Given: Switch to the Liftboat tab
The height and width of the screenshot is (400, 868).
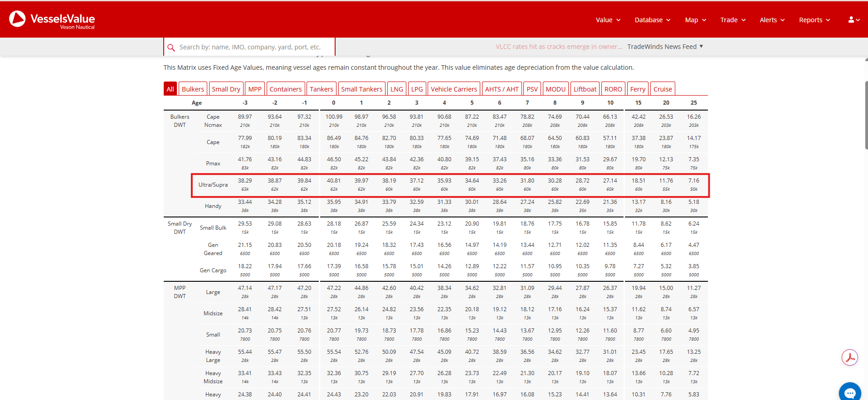Looking at the screenshot, I should click(x=585, y=89).
